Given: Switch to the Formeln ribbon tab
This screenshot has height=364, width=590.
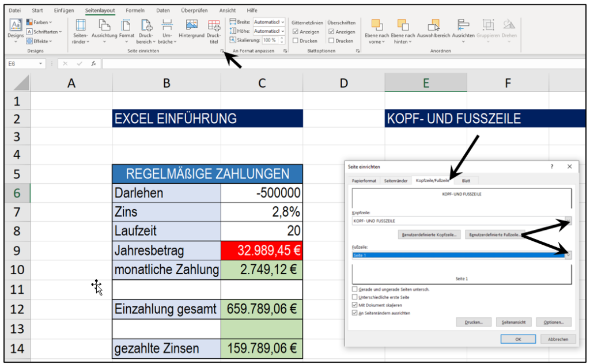Looking at the screenshot, I should pos(135,10).
